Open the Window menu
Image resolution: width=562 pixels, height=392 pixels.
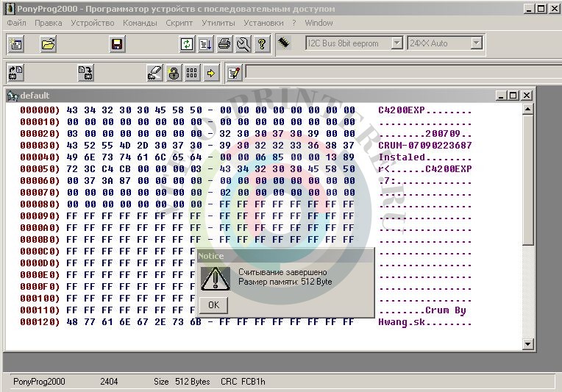(319, 23)
